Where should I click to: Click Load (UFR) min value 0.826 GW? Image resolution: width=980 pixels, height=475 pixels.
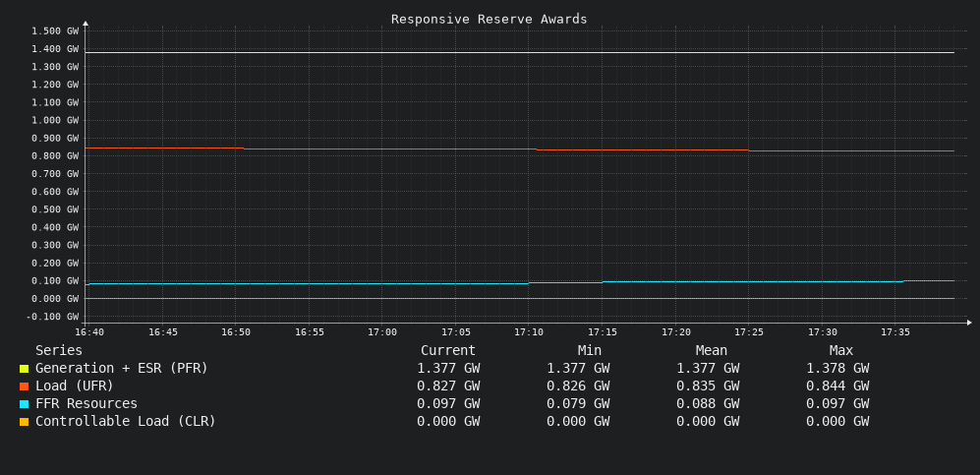click(x=578, y=386)
